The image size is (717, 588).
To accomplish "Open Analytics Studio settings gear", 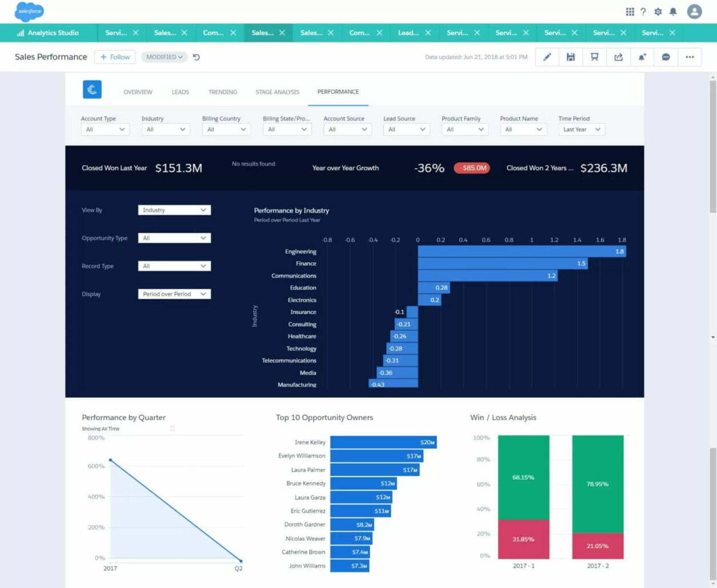I will point(658,12).
